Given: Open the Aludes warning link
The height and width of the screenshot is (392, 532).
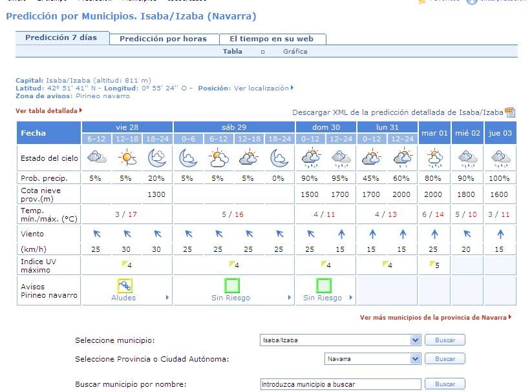Looking at the screenshot, I should (x=123, y=298).
